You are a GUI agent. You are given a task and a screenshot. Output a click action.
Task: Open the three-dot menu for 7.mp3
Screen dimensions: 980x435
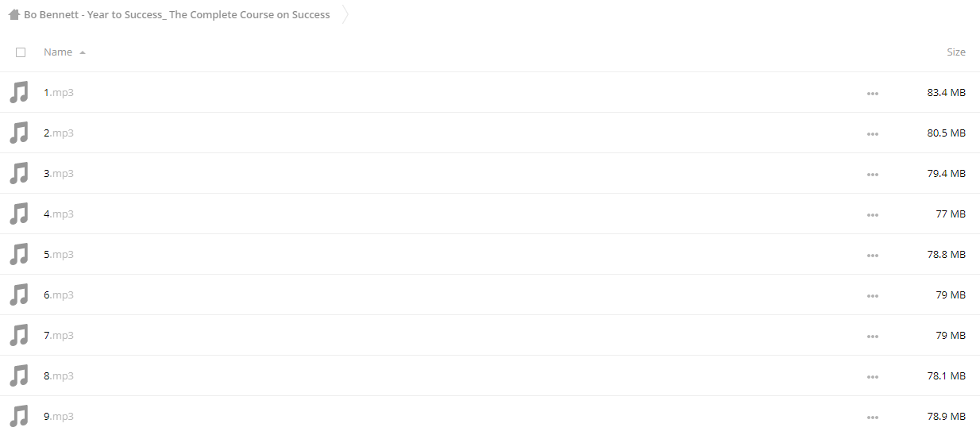pyautogui.click(x=873, y=337)
